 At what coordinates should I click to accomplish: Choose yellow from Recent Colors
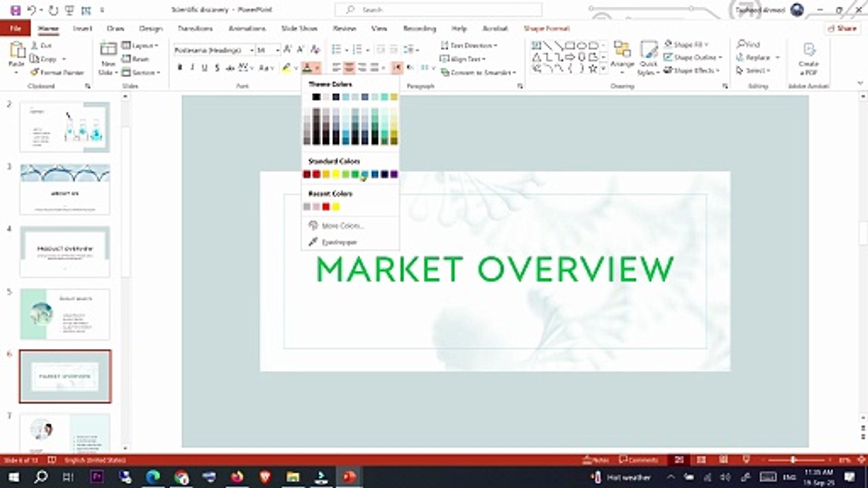(336, 207)
